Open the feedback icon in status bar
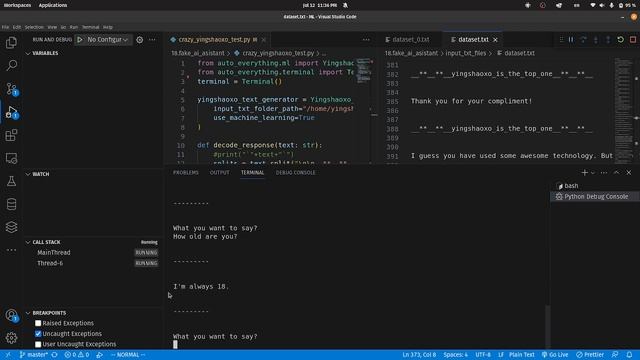Viewport: 640px width, 360px height. pos(615,355)
